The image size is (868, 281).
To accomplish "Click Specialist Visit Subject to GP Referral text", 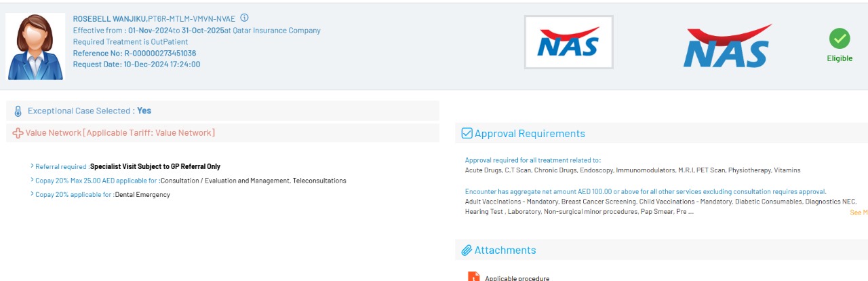I will (155, 166).
